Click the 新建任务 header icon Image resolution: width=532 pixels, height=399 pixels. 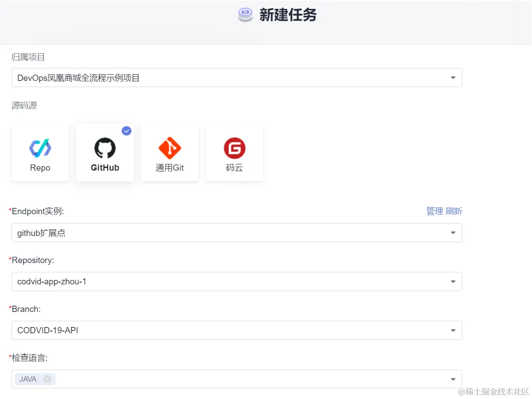tap(246, 15)
